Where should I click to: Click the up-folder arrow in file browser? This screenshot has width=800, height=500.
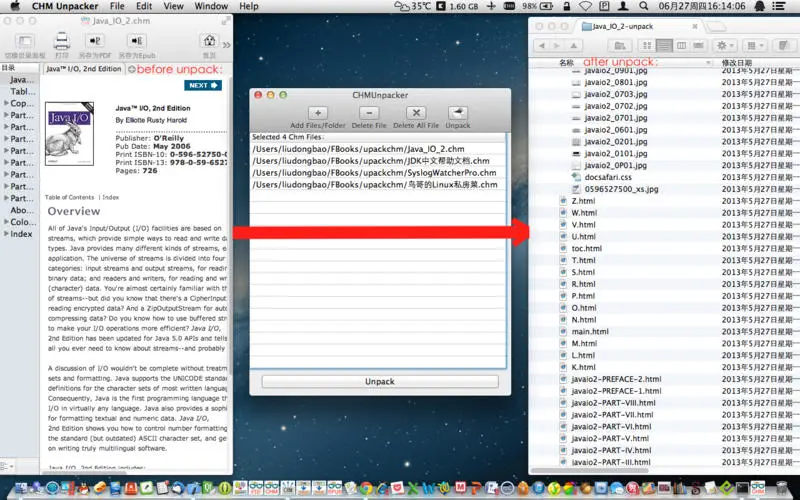(x=573, y=45)
